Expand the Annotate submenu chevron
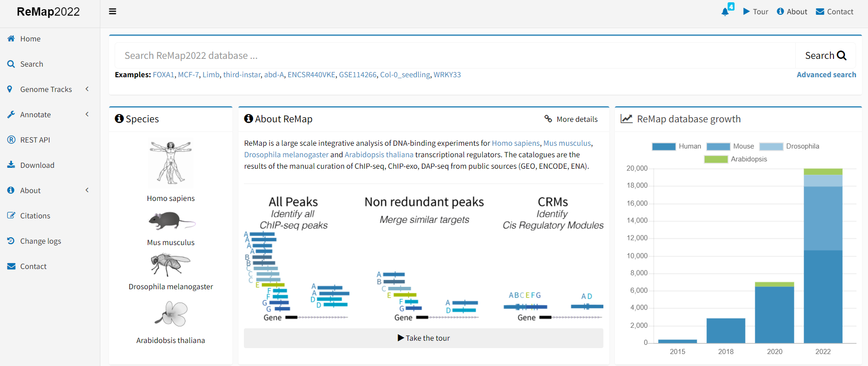This screenshot has height=366, width=868. pyautogui.click(x=87, y=114)
